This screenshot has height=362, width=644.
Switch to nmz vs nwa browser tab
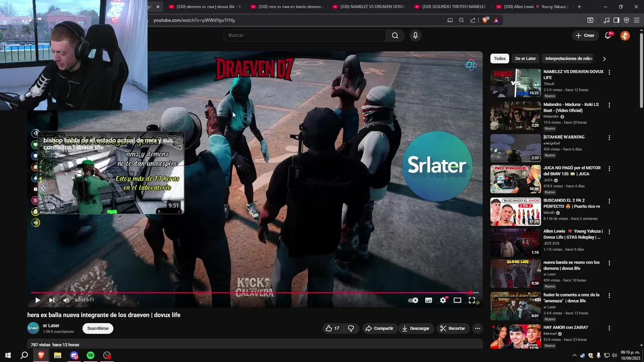click(x=286, y=7)
